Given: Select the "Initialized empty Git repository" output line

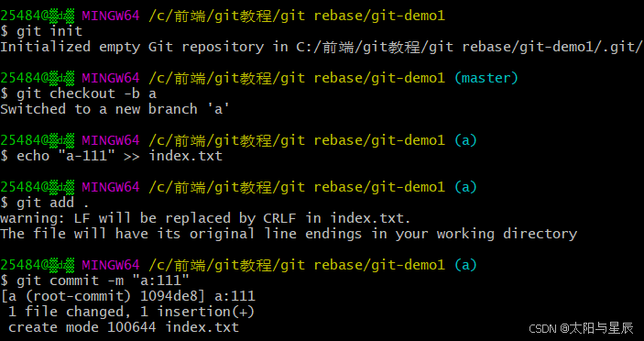Looking at the screenshot, I should point(322,47).
